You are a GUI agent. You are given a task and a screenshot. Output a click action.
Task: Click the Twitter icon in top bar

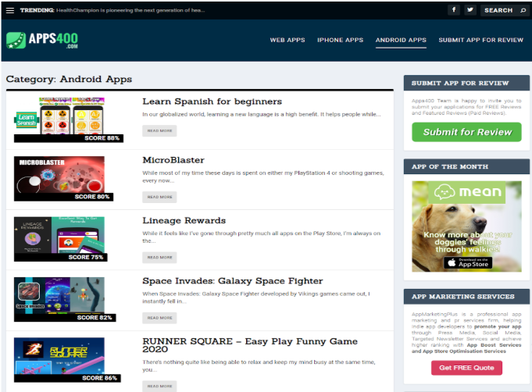tap(470, 10)
